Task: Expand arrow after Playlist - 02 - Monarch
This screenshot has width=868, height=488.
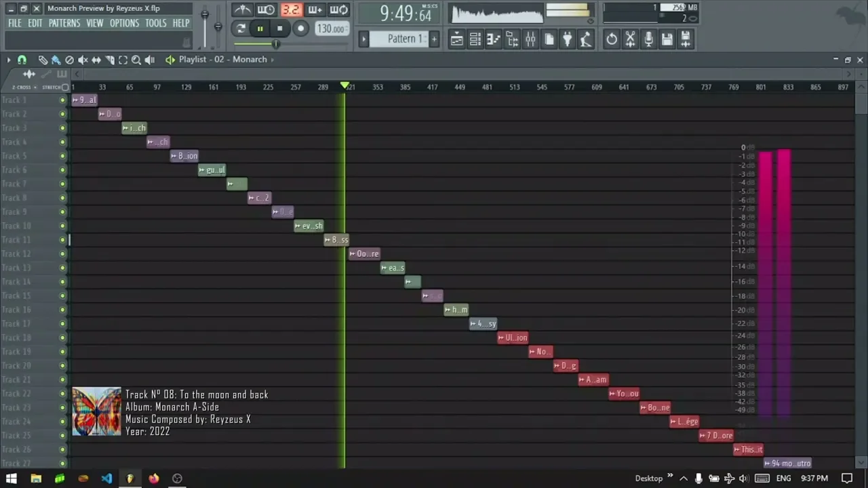Action: (x=273, y=60)
